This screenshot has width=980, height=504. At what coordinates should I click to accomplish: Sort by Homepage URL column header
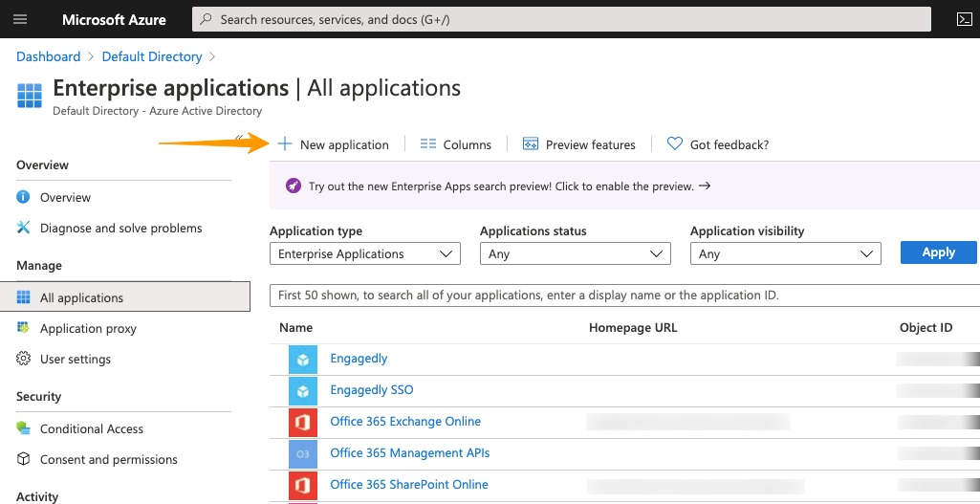(633, 328)
